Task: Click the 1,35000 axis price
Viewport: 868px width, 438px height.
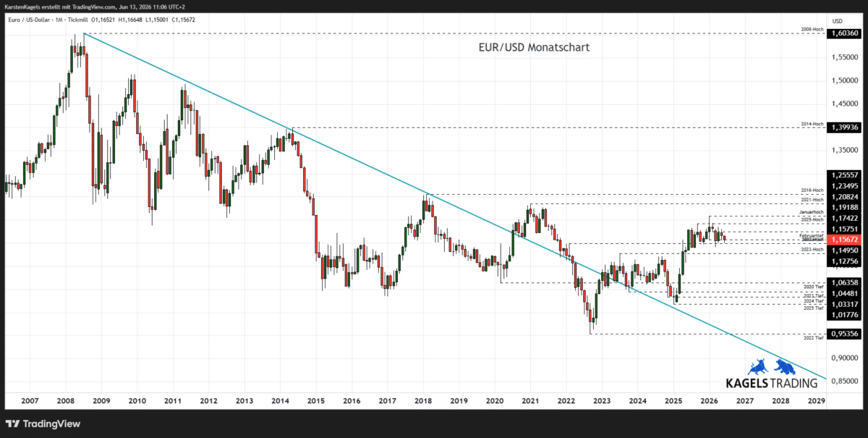Action: (845, 150)
